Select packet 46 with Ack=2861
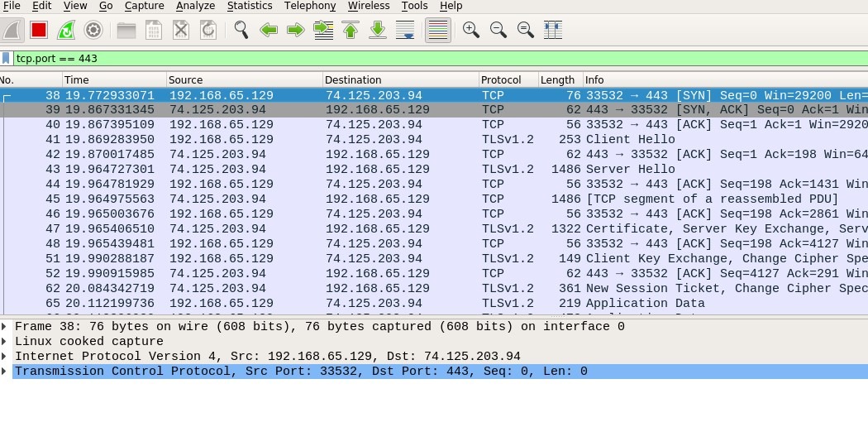The width and height of the screenshot is (868, 427). [x=434, y=214]
